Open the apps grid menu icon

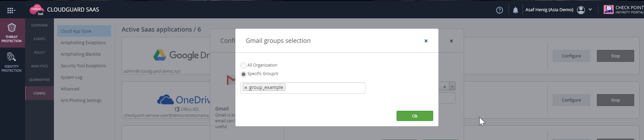pyautogui.click(x=11, y=10)
